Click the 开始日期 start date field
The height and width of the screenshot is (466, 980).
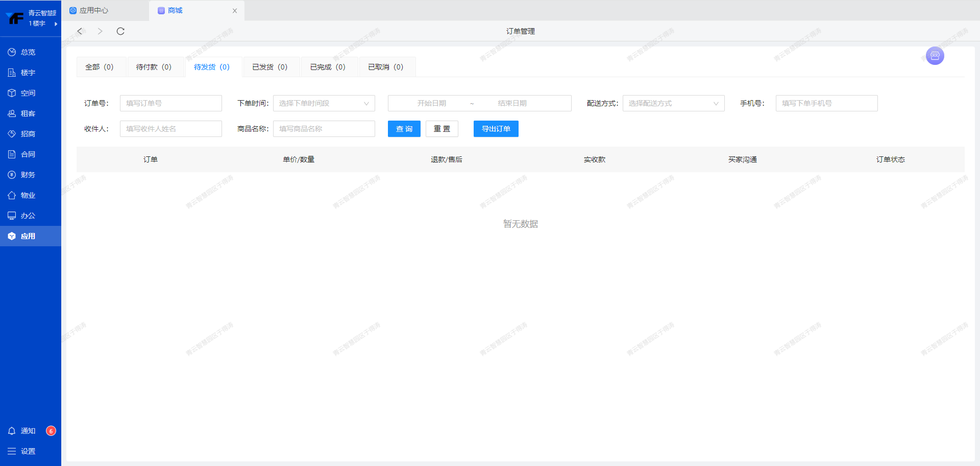(431, 103)
